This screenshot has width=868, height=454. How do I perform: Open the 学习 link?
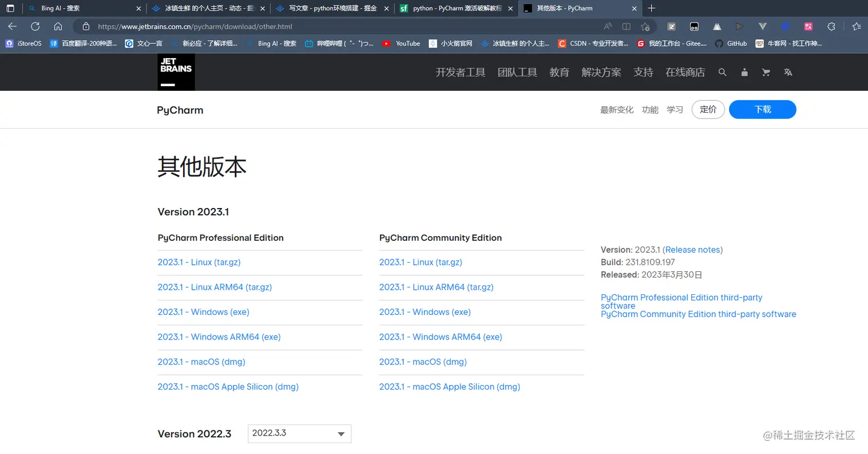coord(675,110)
